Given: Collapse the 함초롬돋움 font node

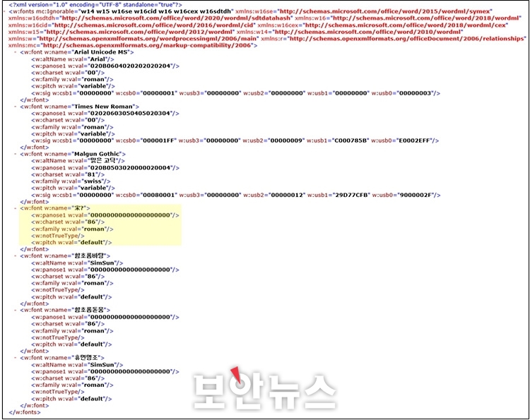Looking at the screenshot, I should (16, 310).
